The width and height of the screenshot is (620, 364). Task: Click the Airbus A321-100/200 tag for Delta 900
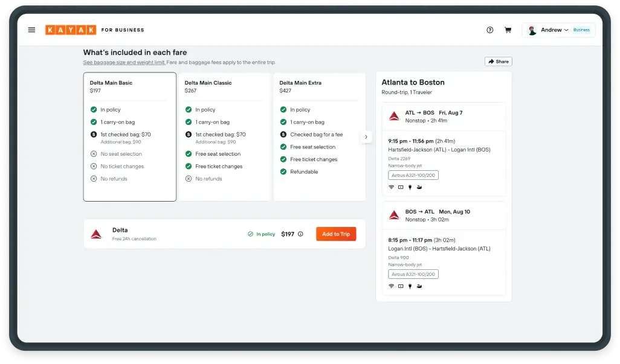click(x=413, y=274)
